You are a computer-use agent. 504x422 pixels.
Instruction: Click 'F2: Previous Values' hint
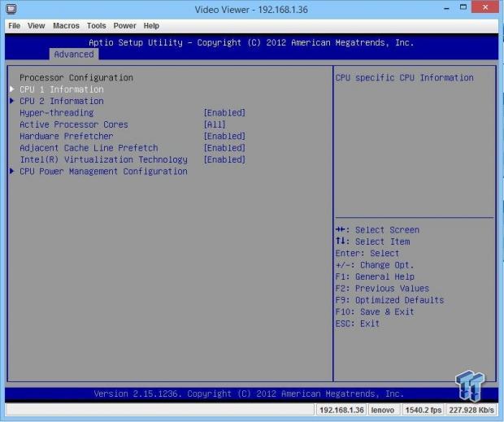[382, 289]
